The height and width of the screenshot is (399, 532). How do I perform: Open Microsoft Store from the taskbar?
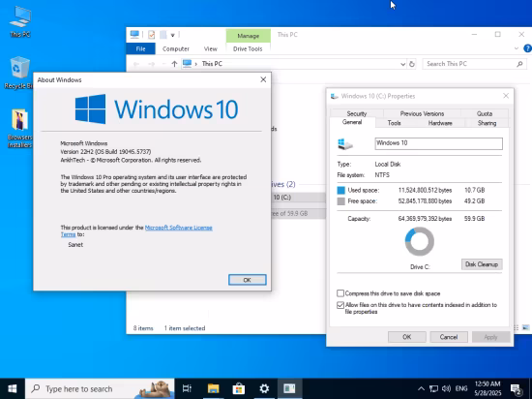pyautogui.click(x=239, y=388)
